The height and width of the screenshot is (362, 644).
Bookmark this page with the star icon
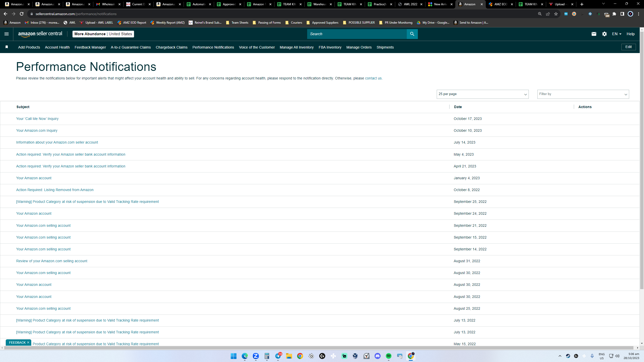[x=556, y=14]
